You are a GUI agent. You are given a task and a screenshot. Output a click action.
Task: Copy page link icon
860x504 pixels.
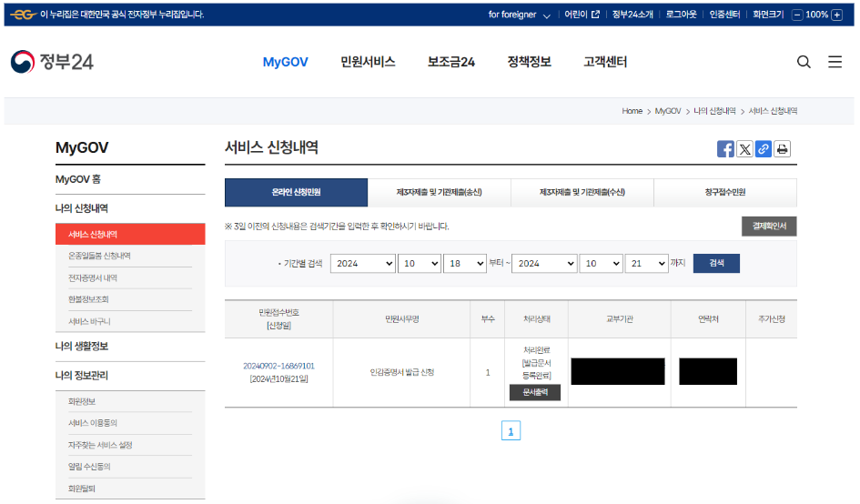point(763,148)
